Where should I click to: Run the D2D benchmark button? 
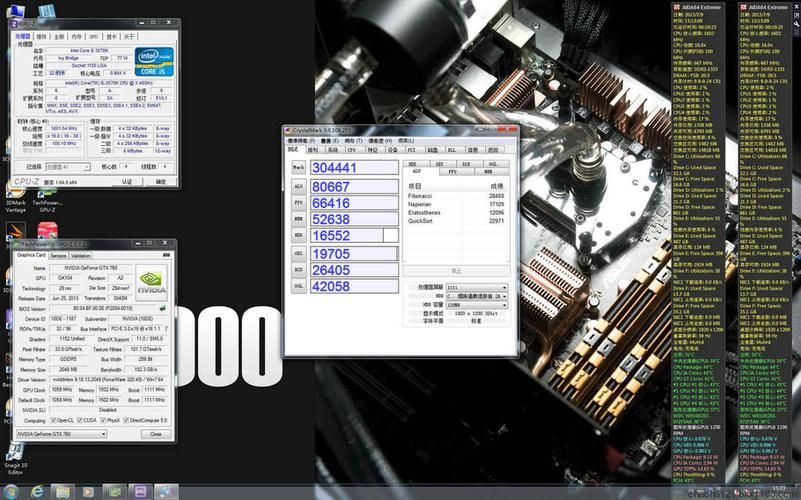pos(298,270)
